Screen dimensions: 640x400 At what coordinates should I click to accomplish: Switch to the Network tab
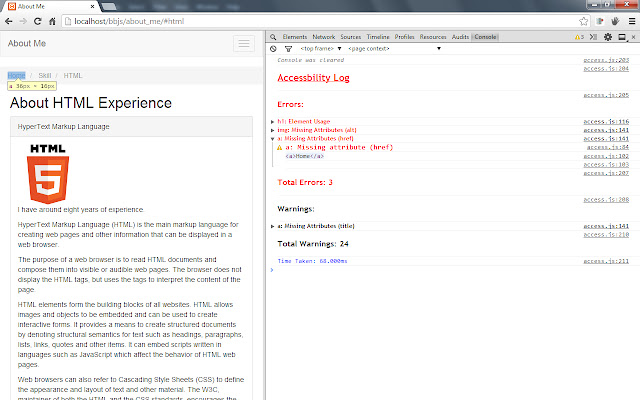tap(324, 37)
